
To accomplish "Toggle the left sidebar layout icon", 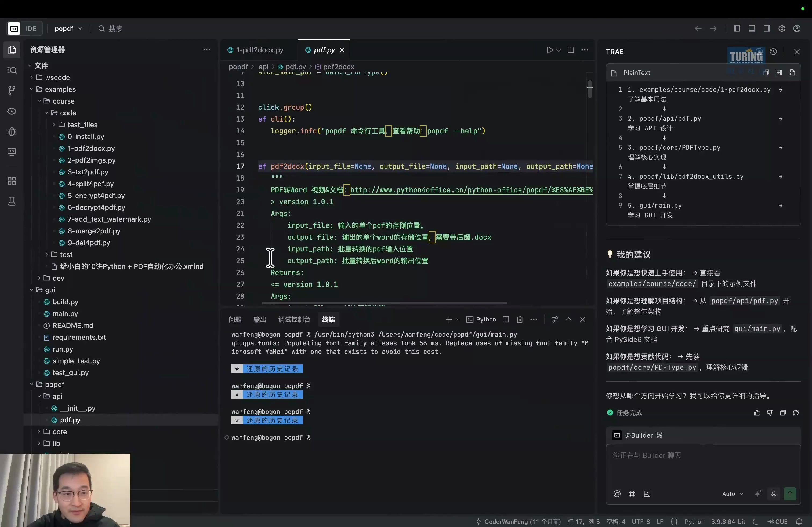I will (x=737, y=29).
